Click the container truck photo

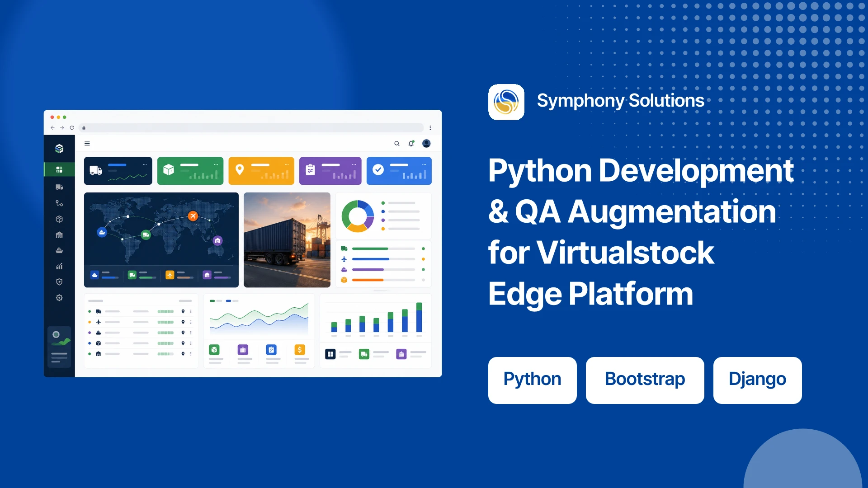point(287,240)
